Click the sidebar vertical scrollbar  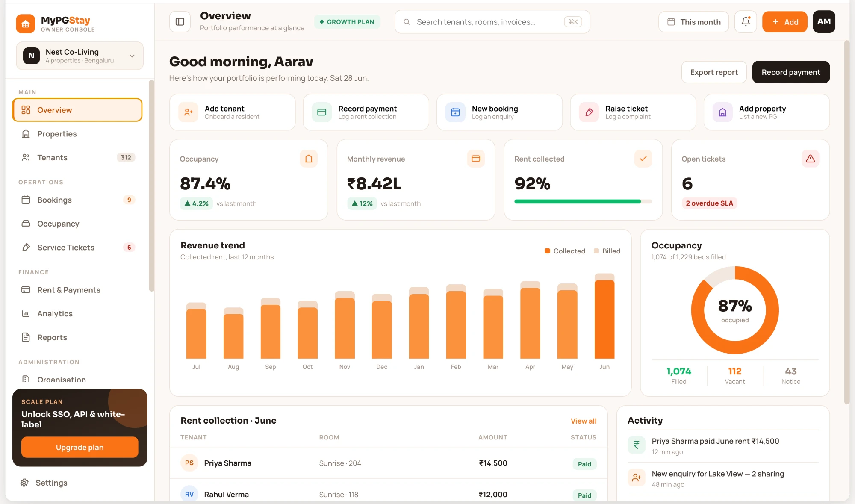(151, 186)
